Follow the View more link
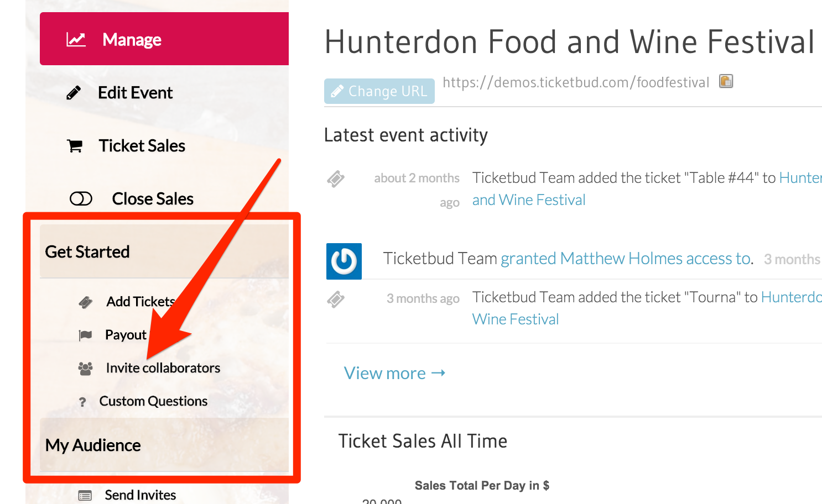Image resolution: width=822 pixels, height=504 pixels. [x=394, y=373]
